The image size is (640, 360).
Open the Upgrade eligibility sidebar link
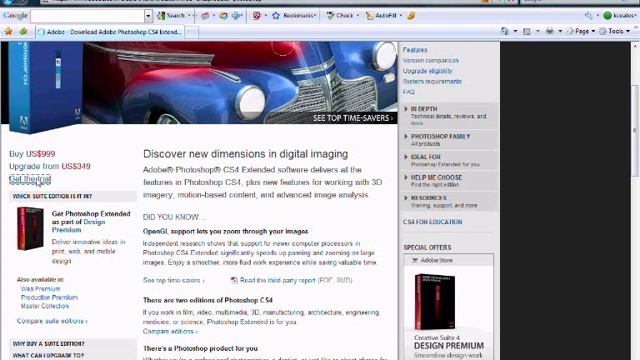[x=427, y=71]
